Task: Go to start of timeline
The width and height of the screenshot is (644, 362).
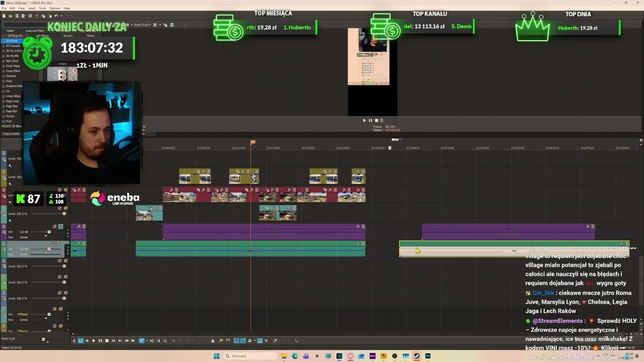Action: click(113, 340)
